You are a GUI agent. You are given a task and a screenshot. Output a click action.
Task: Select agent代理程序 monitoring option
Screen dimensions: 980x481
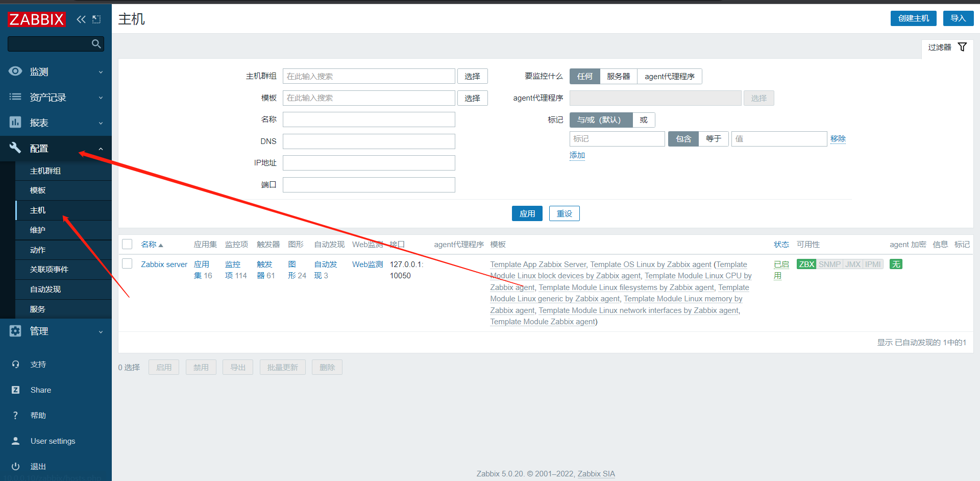pyautogui.click(x=670, y=77)
